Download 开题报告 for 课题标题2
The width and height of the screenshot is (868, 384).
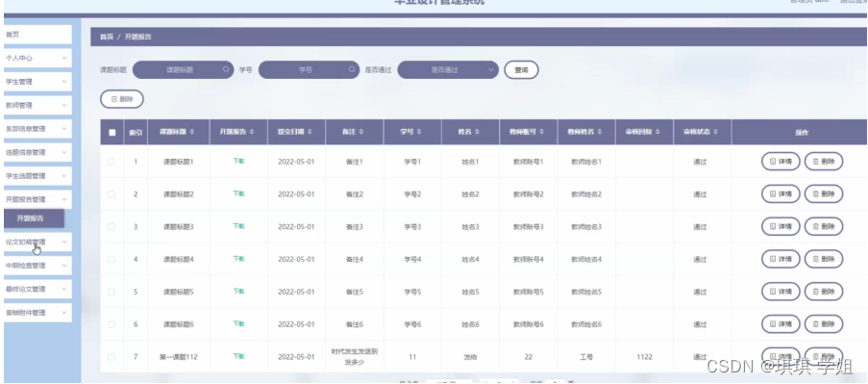[238, 194]
